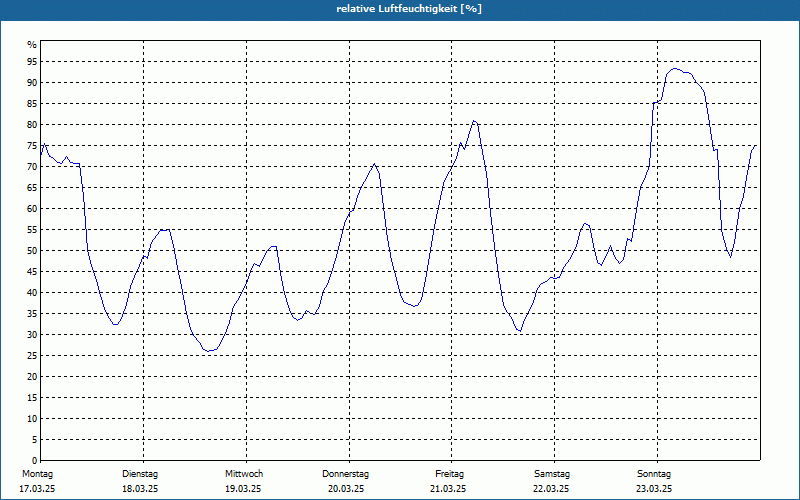Select the 5 y-axis label
The height and width of the screenshot is (500, 800).
[34, 440]
